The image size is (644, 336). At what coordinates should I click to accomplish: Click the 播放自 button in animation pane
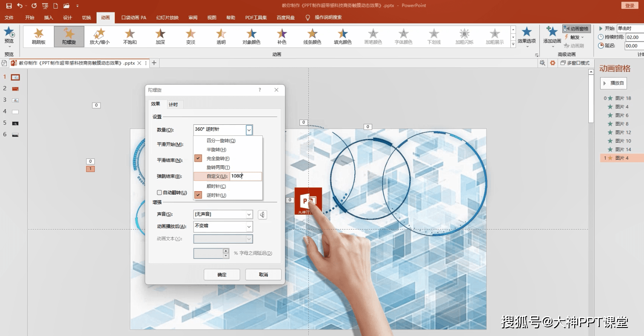(614, 83)
